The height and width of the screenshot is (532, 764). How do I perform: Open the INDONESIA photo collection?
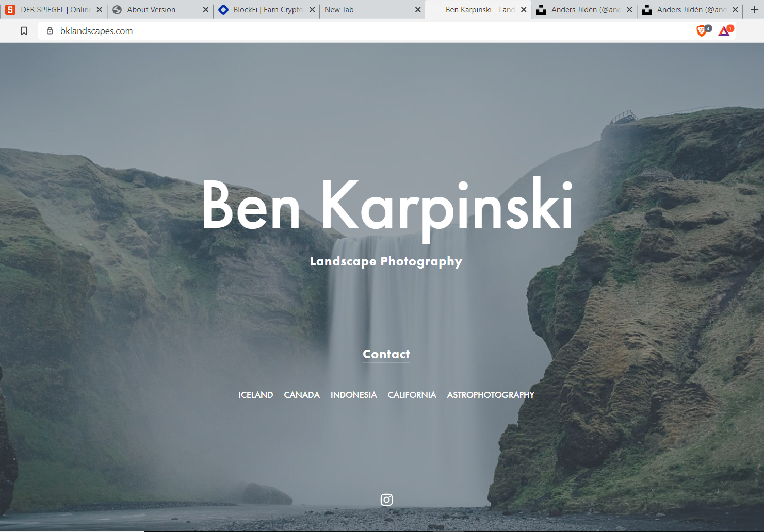(353, 395)
